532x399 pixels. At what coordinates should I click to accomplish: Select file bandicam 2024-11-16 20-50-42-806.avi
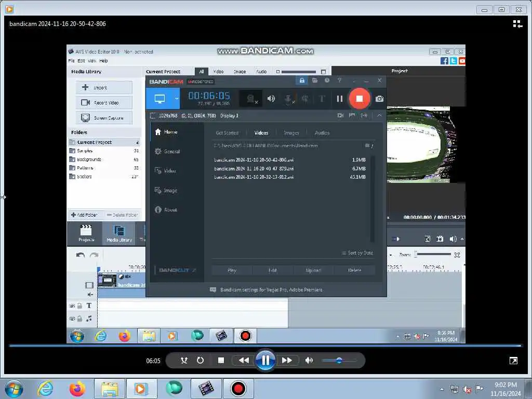[x=290, y=160]
